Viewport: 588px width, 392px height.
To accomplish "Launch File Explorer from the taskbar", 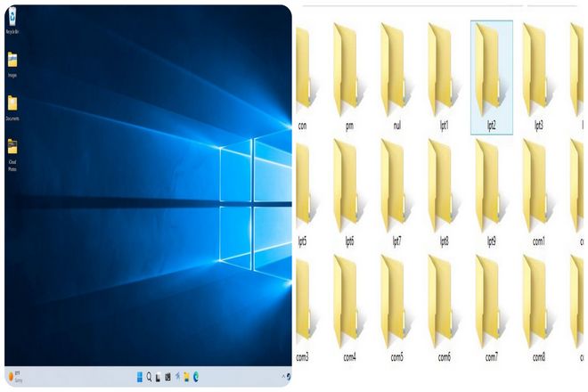I will (x=186, y=377).
